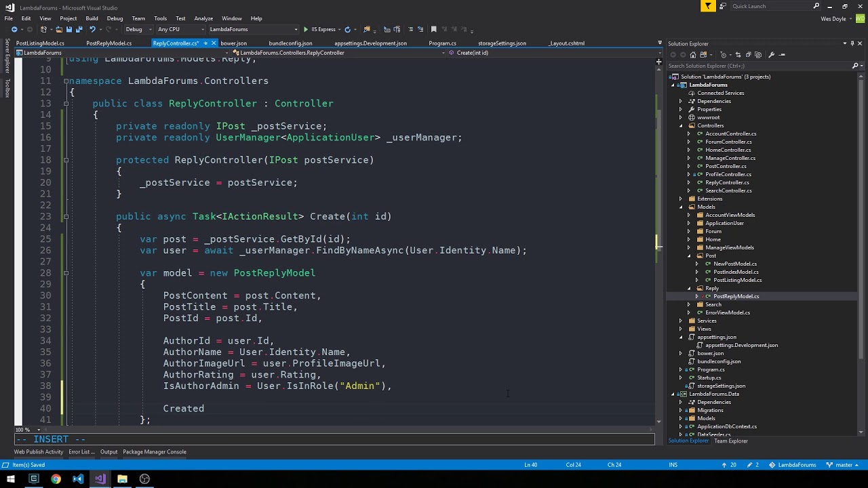Open File Explorer from the taskbar
This screenshot has width=868, height=488.
pos(122,479)
